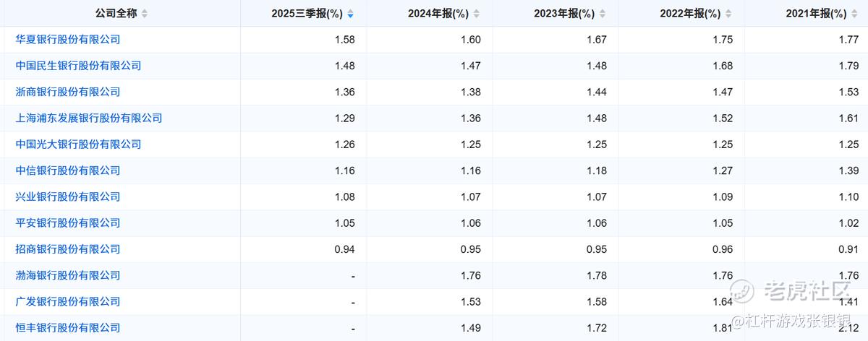Select 上海浦东发展银行 2022年报 value 1.52

(x=723, y=118)
